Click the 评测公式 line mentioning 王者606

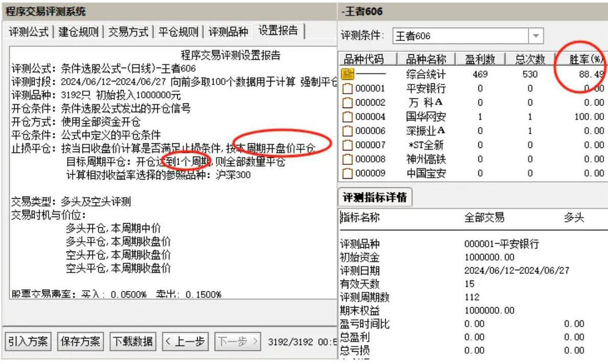(103, 69)
